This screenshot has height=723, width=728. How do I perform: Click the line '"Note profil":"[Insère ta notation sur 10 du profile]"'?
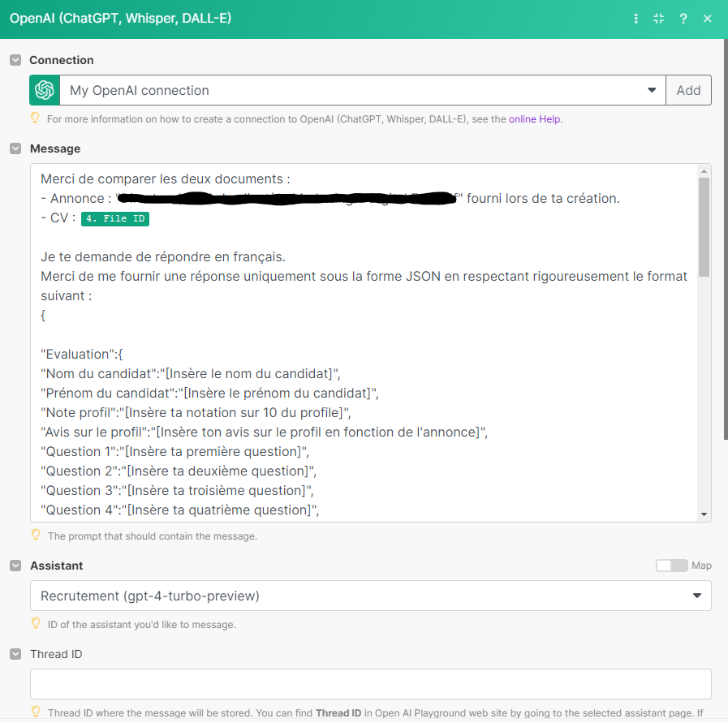196,412
